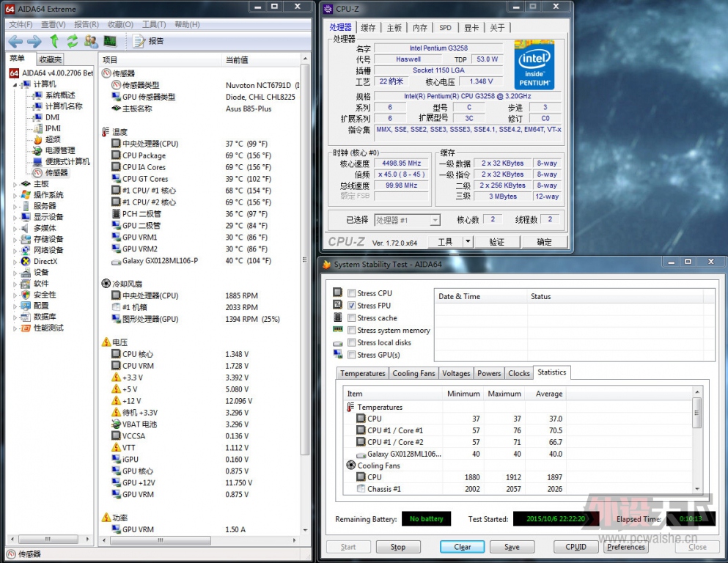
Task: Enable the Stress cache checkbox
Action: (x=351, y=318)
